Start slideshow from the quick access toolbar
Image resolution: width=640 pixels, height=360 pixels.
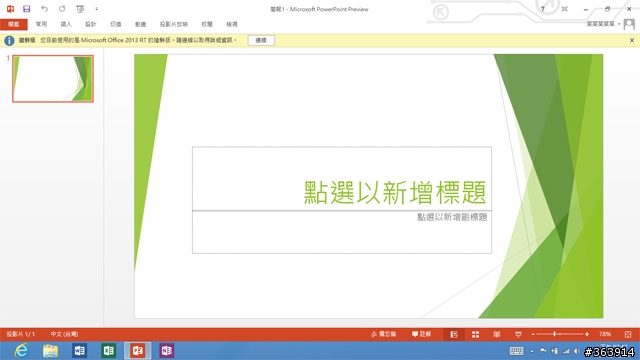(80, 9)
